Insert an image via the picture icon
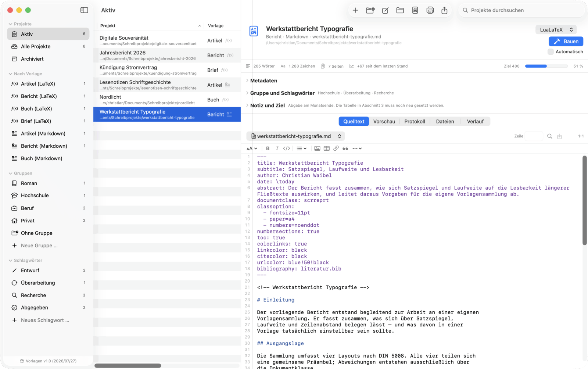588x369 pixels. coord(317,148)
